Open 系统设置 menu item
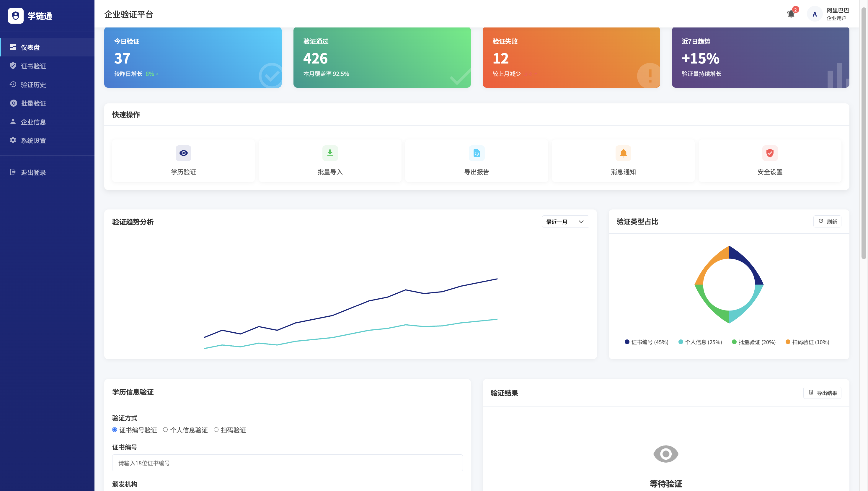The height and width of the screenshot is (491, 868). [47, 140]
